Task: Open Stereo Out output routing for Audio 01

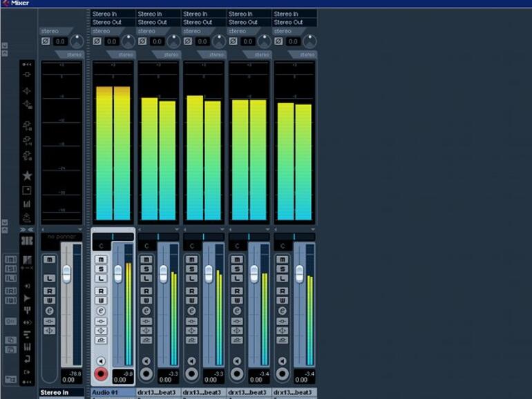Action: tap(112, 22)
